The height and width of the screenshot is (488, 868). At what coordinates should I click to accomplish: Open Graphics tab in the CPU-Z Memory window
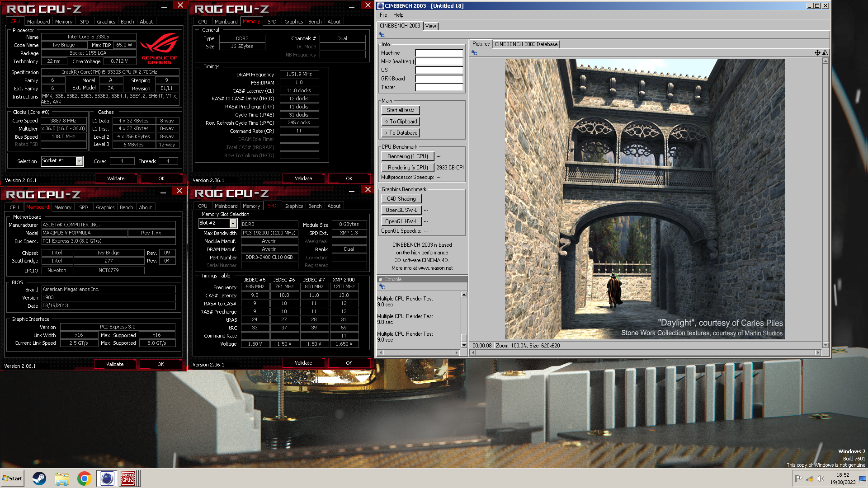[294, 22]
